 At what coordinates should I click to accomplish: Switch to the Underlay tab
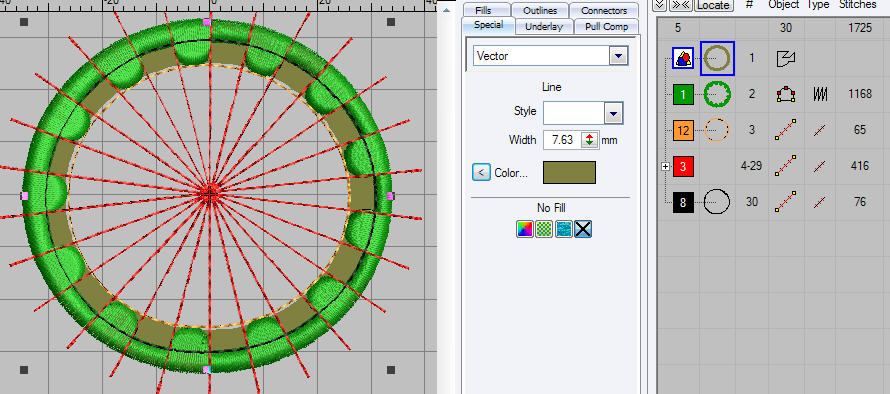(544, 26)
